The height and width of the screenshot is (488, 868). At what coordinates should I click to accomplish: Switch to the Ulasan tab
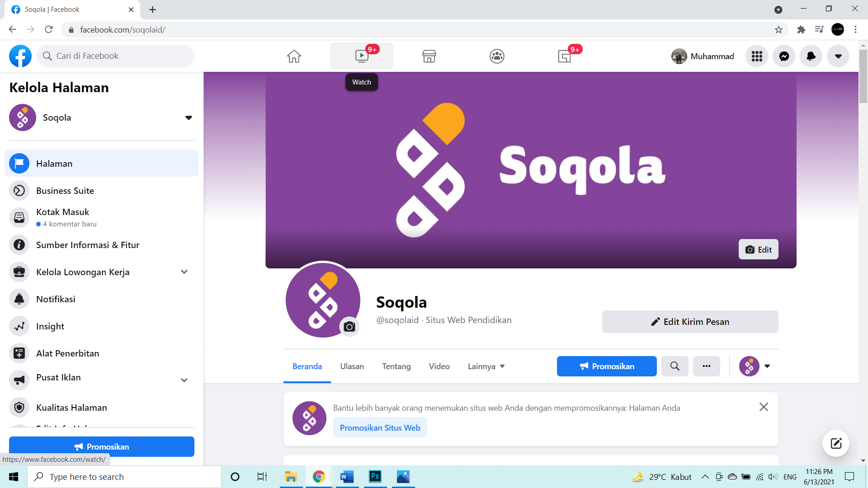(352, 366)
